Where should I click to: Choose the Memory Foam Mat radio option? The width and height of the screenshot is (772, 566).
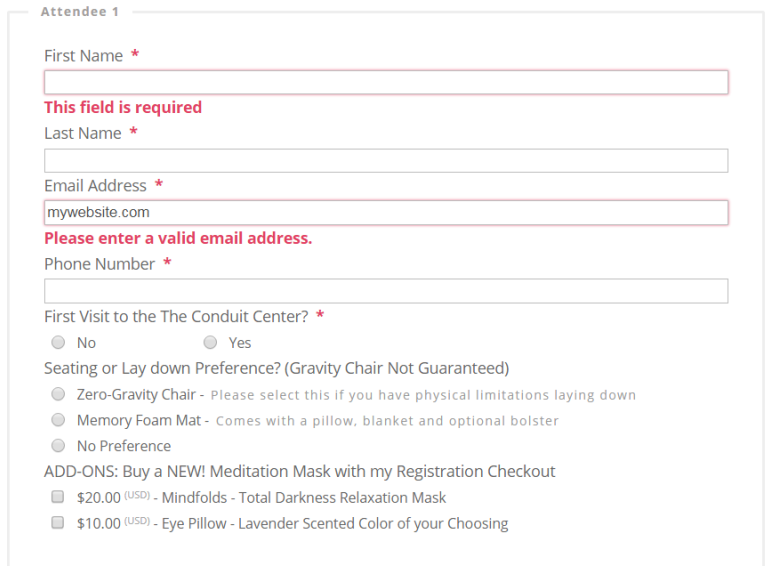(58, 420)
